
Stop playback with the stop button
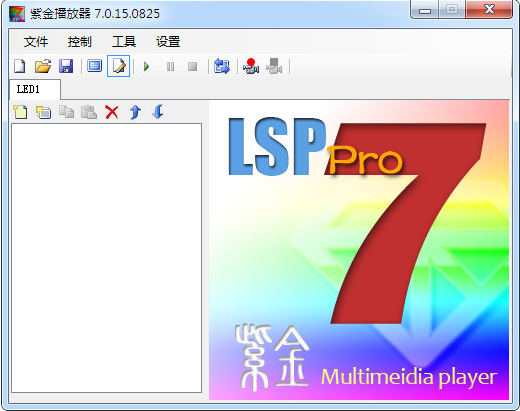(x=193, y=67)
